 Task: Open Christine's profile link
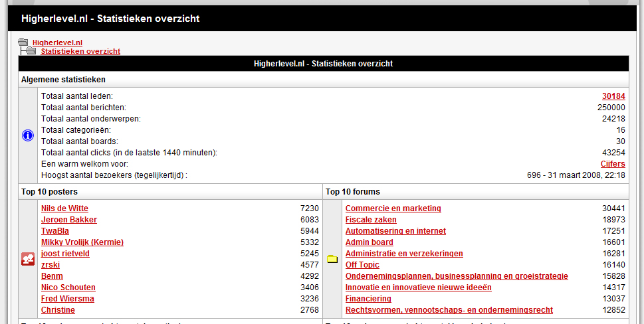pos(58,310)
